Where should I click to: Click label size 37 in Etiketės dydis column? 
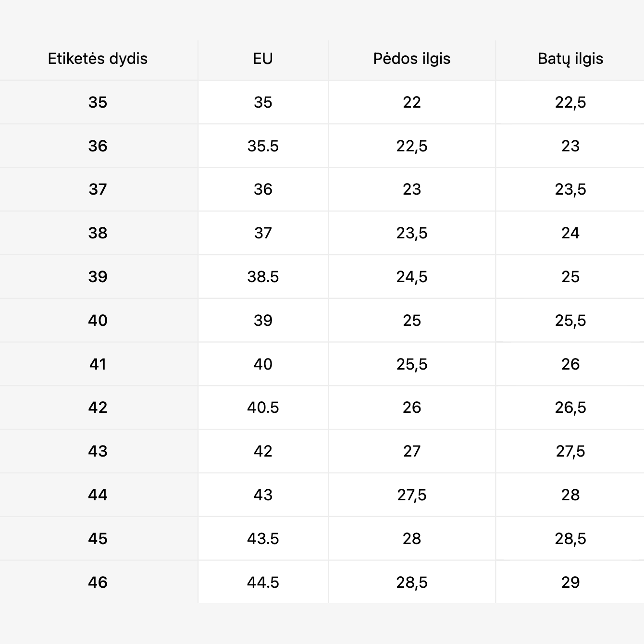pyautogui.click(x=98, y=189)
